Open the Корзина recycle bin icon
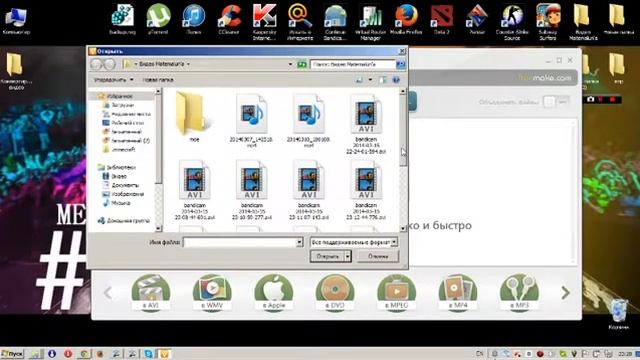 (x=619, y=314)
